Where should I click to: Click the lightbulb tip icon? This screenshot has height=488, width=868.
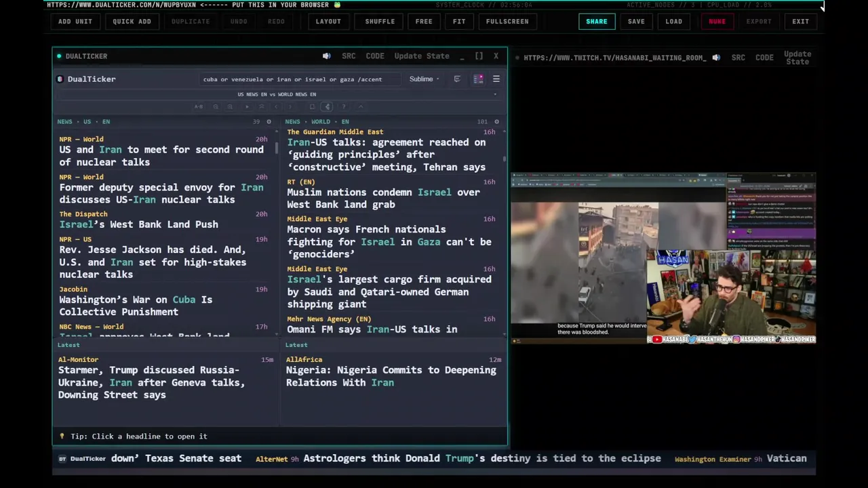click(62, 436)
